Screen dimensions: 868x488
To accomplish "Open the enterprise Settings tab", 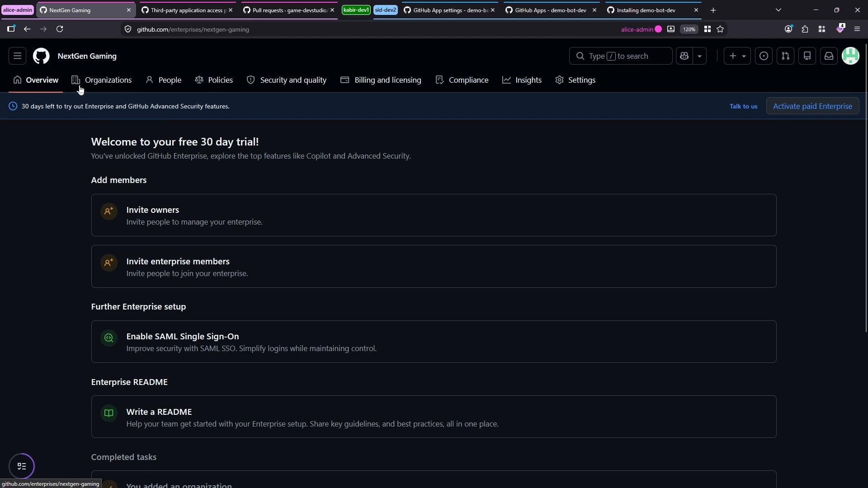I will coord(576,80).
